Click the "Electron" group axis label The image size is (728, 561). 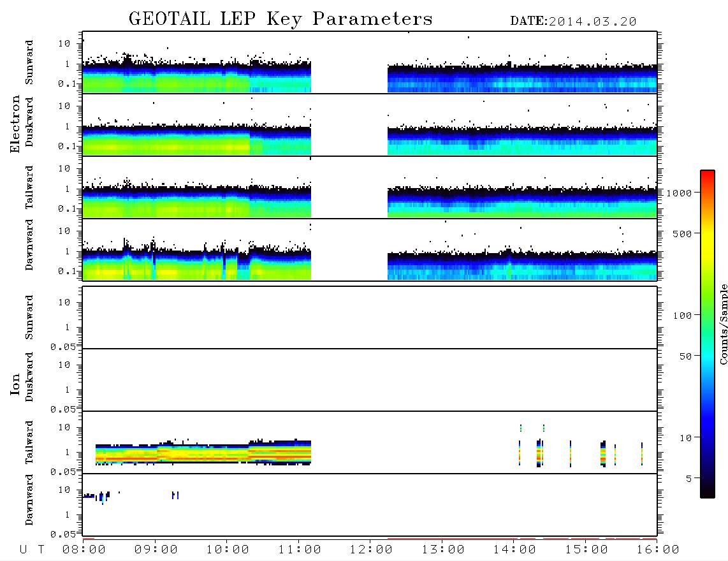click(15, 124)
